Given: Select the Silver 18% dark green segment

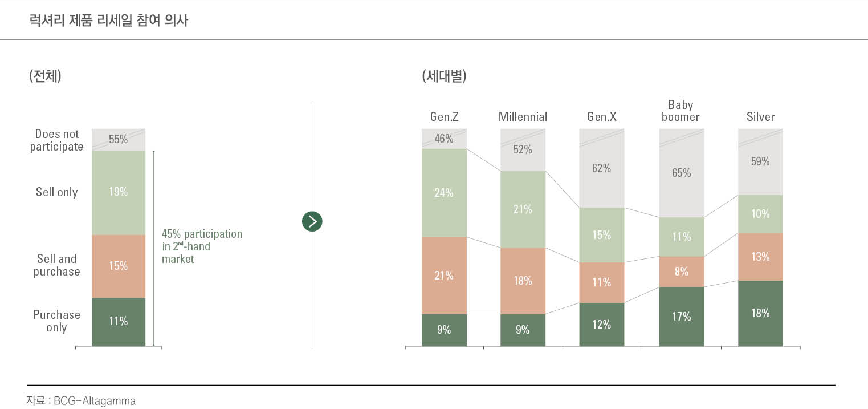Looking at the screenshot, I should pos(760,313).
